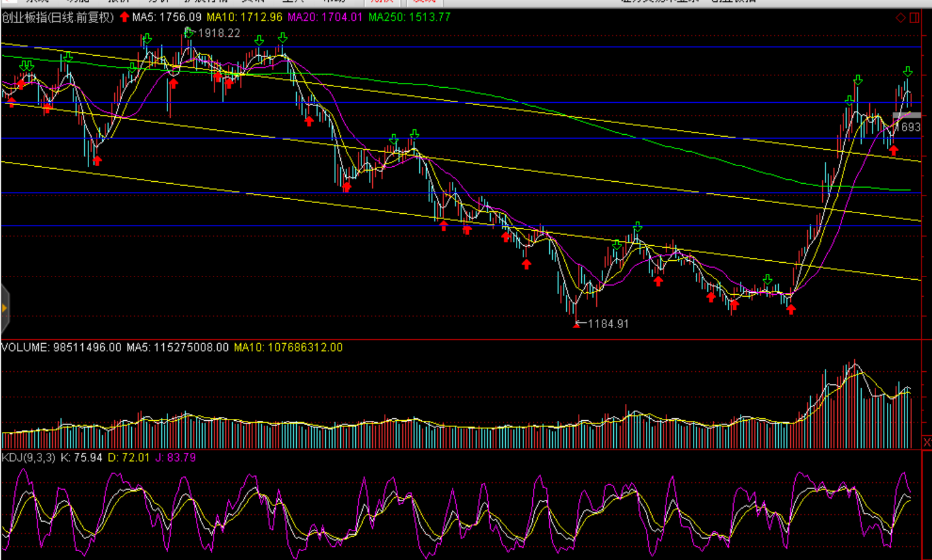This screenshot has width=932, height=560.
Task: Click the red split-panel icon at top right
Action: (x=914, y=18)
